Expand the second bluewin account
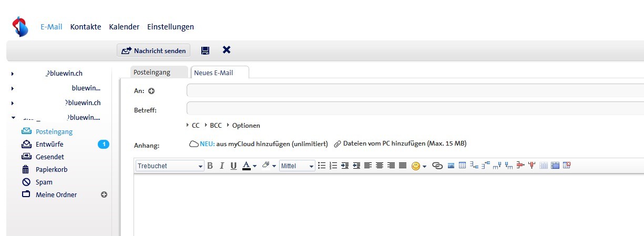 click(13, 88)
